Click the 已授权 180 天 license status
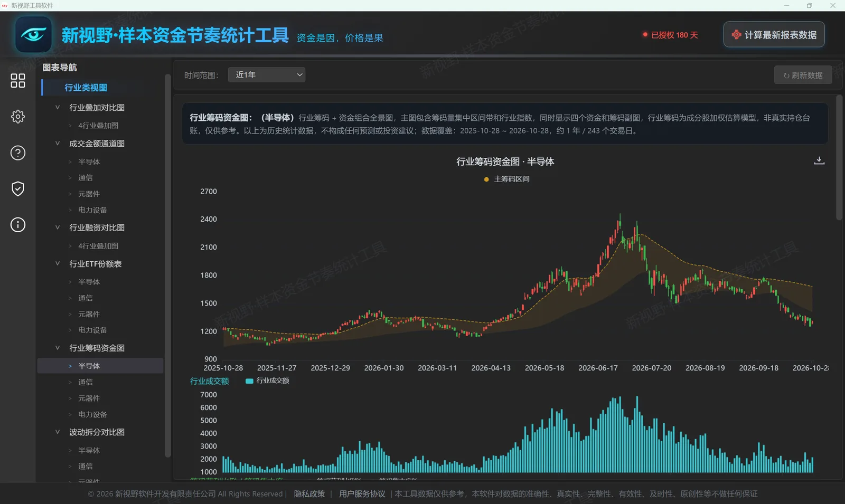This screenshot has height=504, width=845. click(670, 35)
